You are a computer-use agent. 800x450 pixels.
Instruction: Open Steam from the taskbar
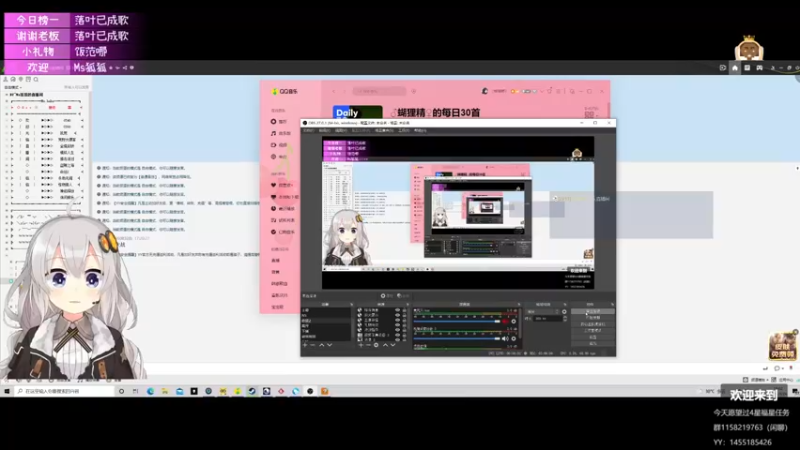[x=252, y=391]
